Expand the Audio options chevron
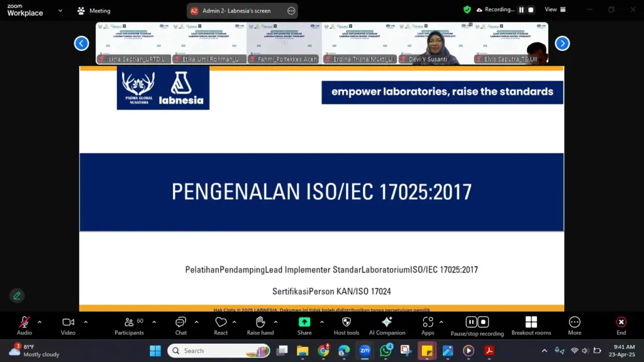 tap(40, 322)
